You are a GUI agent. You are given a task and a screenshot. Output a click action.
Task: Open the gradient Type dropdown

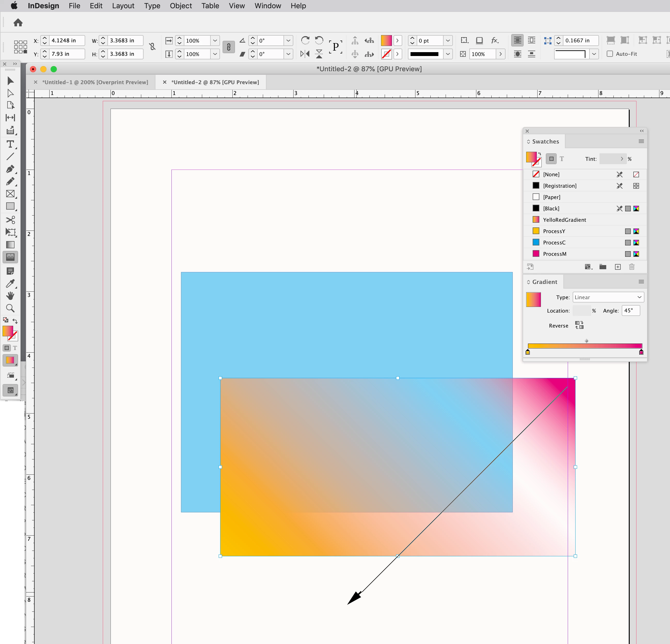pos(608,297)
